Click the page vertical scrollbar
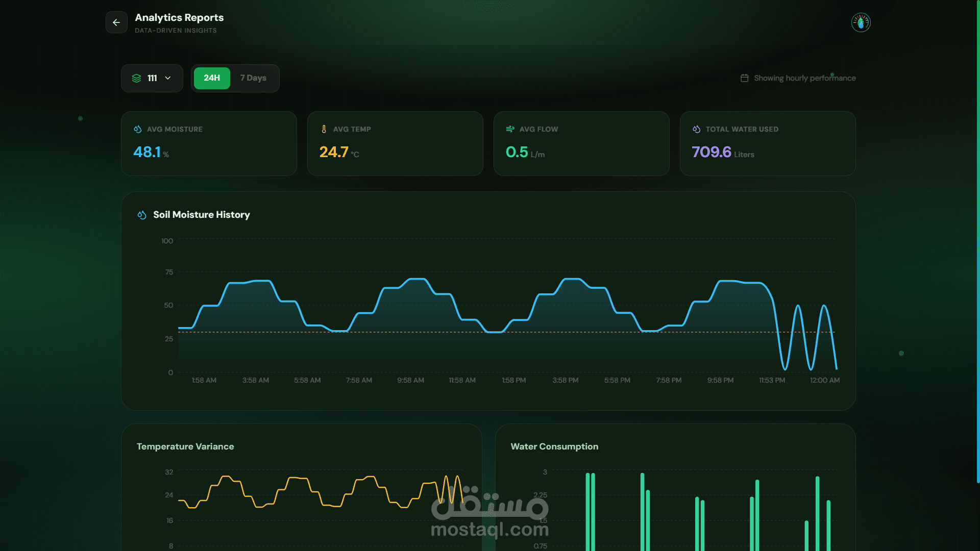This screenshot has height=551, width=980. [x=977, y=240]
